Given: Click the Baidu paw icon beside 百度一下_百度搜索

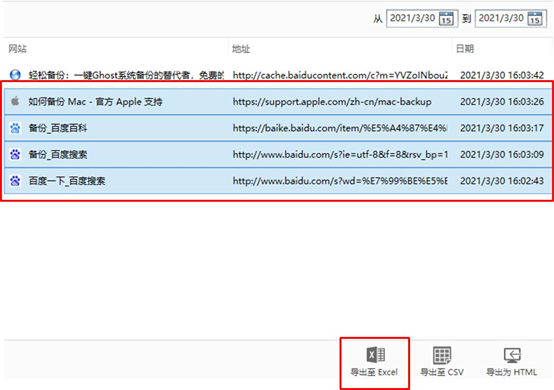Looking at the screenshot, I should point(15,181).
